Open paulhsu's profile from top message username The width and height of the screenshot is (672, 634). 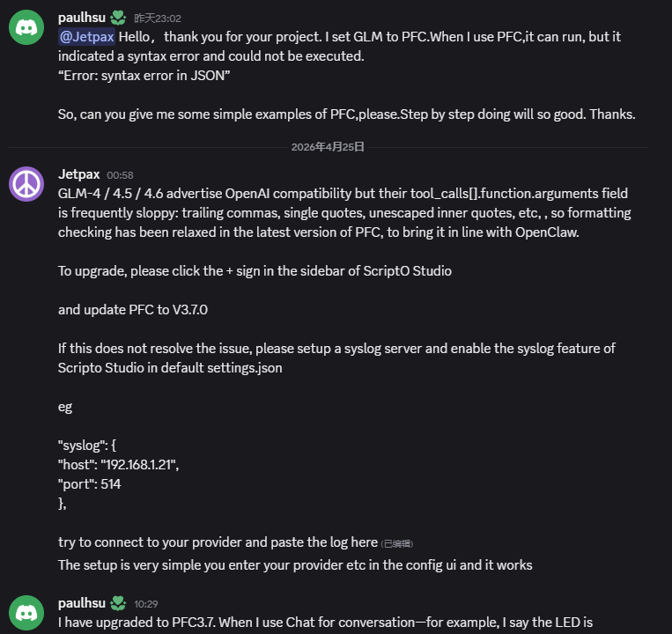(82, 18)
